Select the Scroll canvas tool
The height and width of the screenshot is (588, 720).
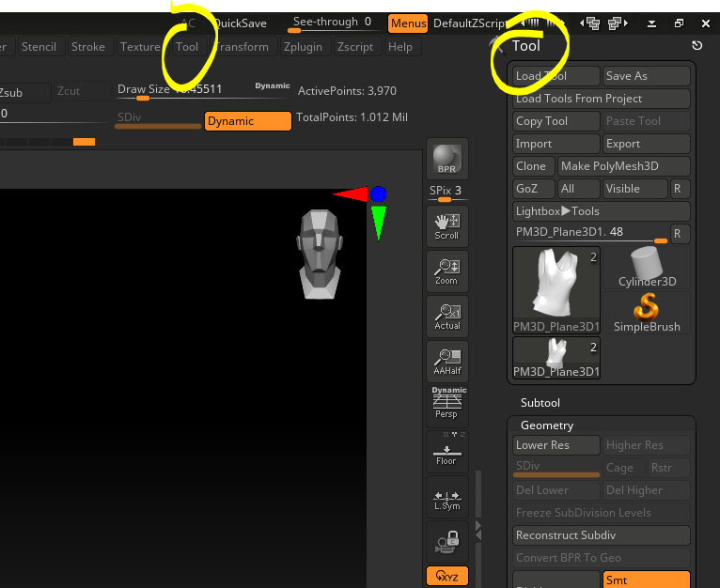[446, 226]
